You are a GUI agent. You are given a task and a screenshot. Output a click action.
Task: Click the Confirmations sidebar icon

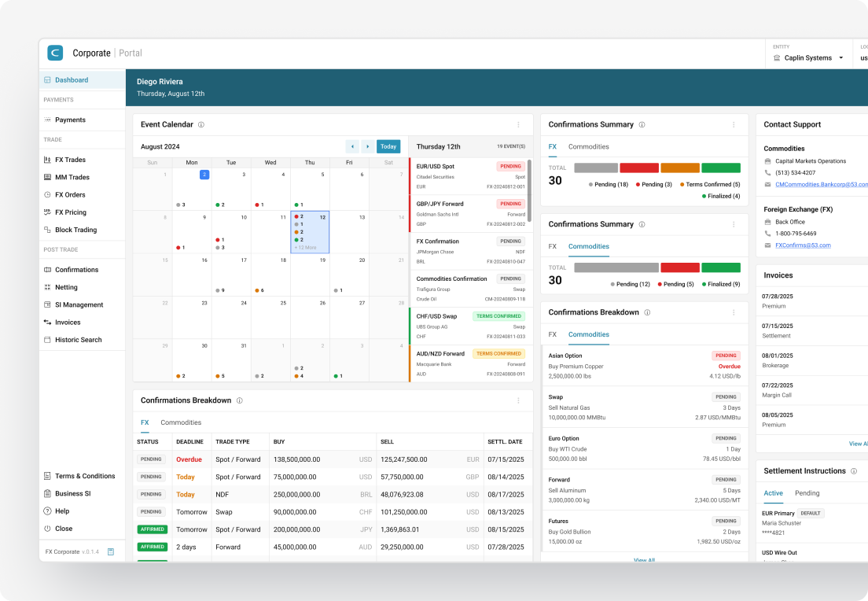(x=47, y=270)
